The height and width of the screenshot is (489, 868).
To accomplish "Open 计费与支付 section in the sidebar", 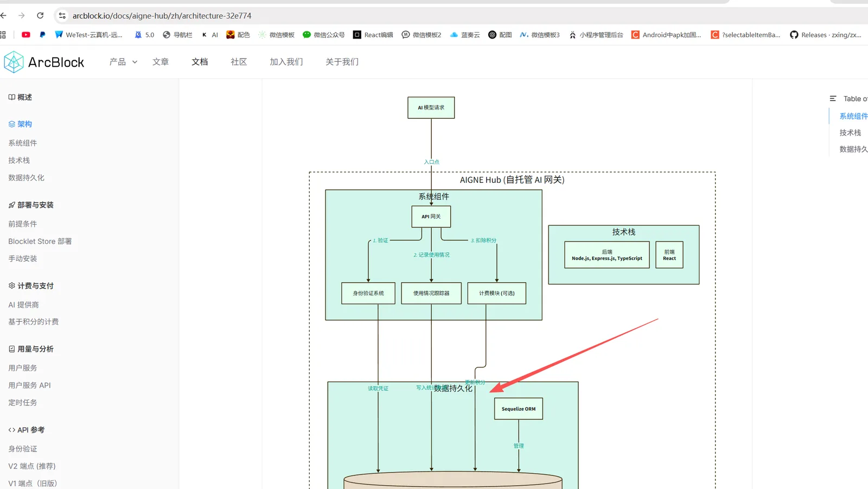I will [x=31, y=285].
